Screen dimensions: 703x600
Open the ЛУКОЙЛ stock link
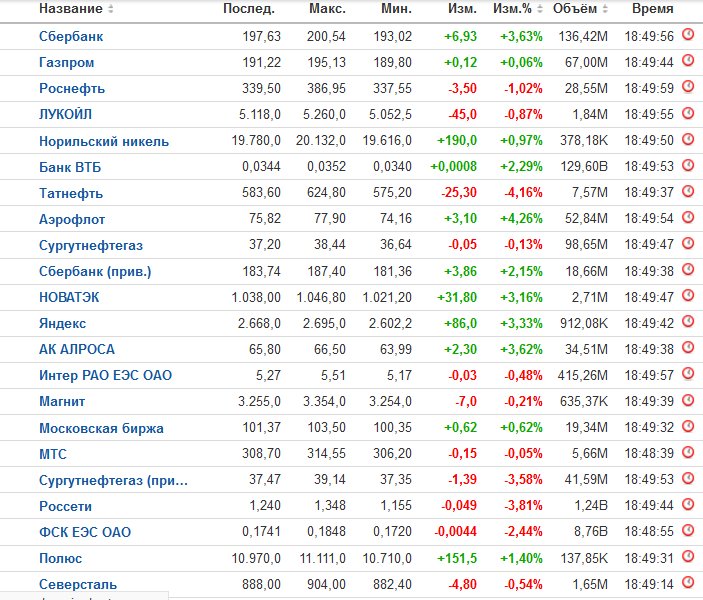tap(65, 114)
